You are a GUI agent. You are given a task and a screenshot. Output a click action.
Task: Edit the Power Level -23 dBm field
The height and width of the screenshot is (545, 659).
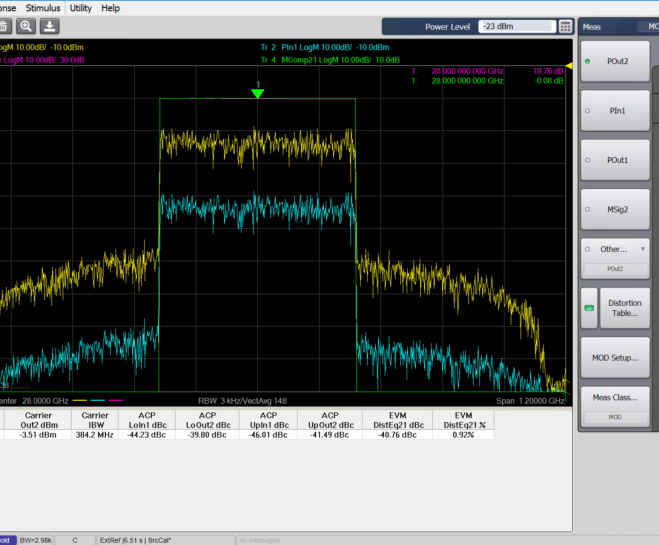[x=517, y=26]
